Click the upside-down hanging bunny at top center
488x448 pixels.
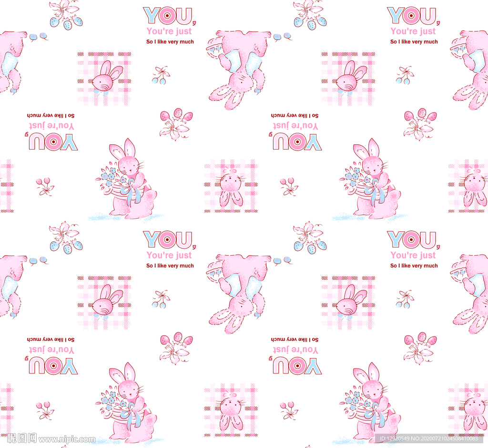pyautogui.click(x=238, y=68)
